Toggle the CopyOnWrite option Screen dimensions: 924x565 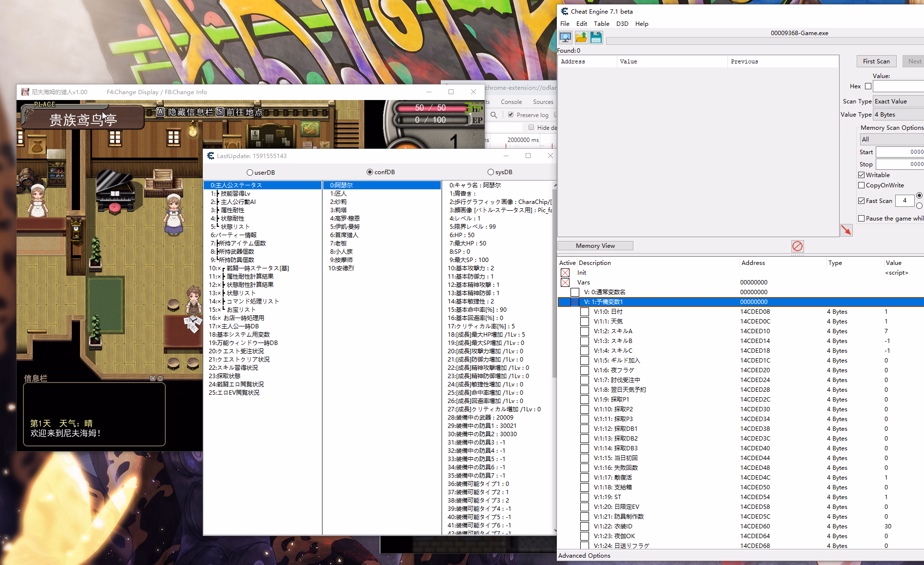861,185
